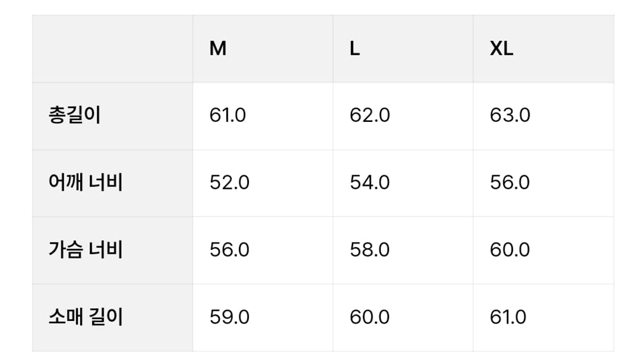
Task: Click the 61.0 total length cell for M
Action: pos(263,116)
